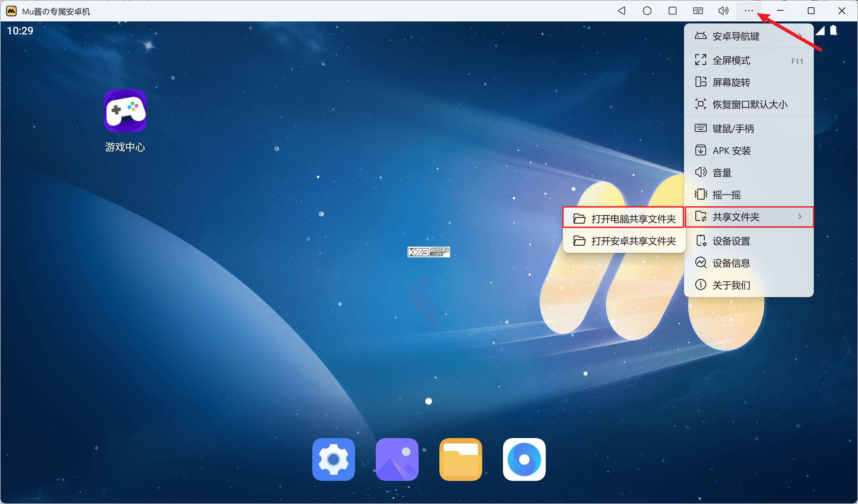
Task: Click the battery icon in Android status bar
Action: pos(833,30)
